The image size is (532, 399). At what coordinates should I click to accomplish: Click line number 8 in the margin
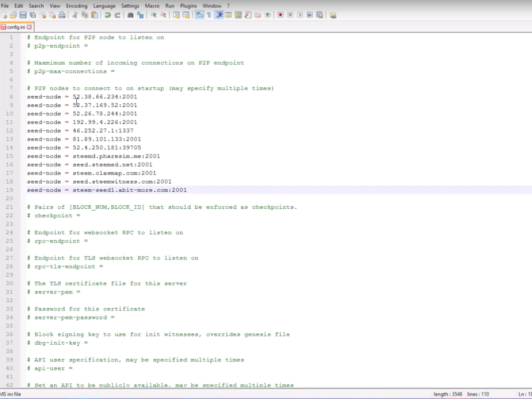tap(11, 97)
